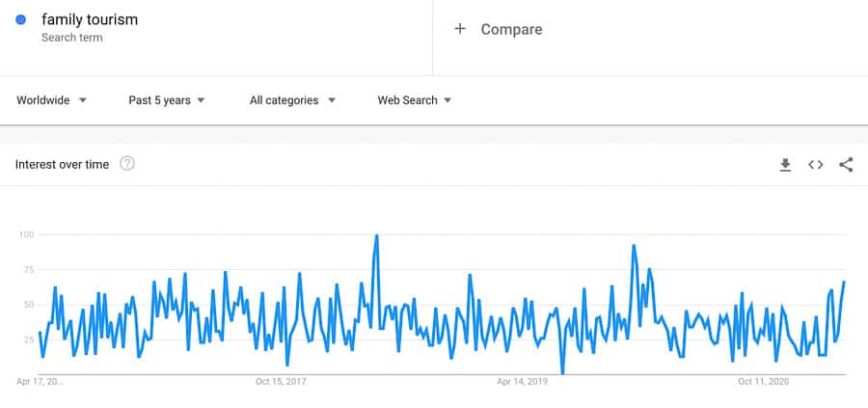
Task: Open the Interest over time help icon
Action: pyautogui.click(x=126, y=164)
